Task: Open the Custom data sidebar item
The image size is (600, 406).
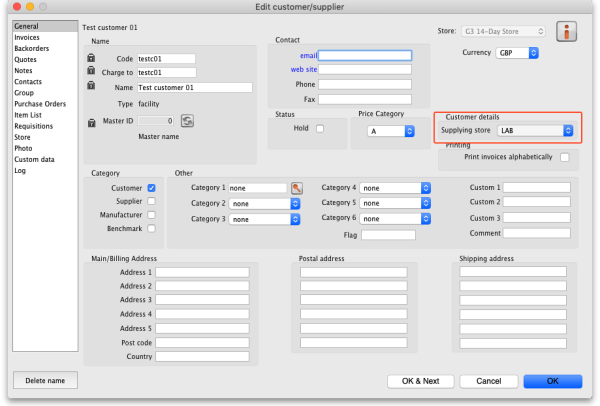Action: click(34, 159)
